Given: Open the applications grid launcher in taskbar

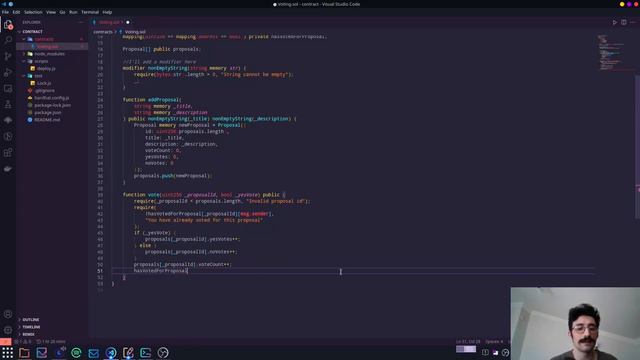Looking at the screenshot, I should (x=7, y=353).
